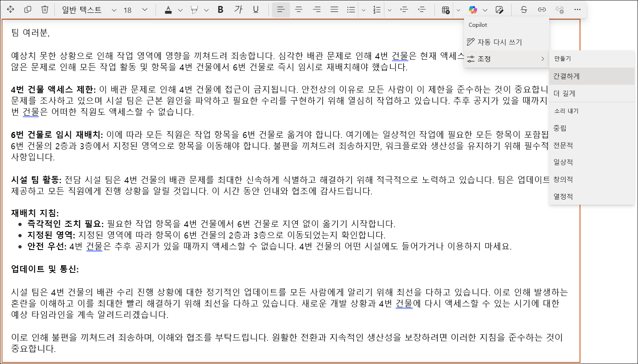The image size is (638, 364).
Task: Click the chevron next to 조정
Action: (x=543, y=59)
